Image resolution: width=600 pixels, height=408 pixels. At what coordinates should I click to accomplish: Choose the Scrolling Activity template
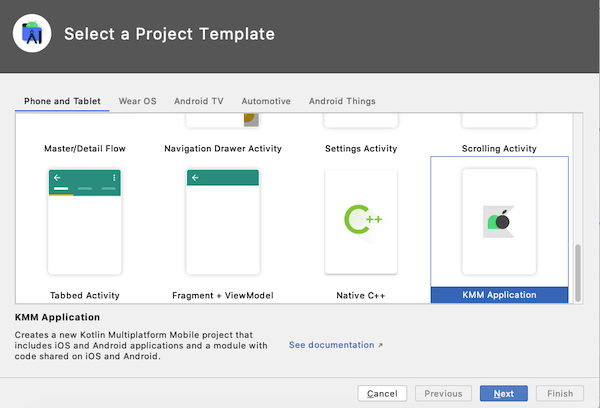499,149
